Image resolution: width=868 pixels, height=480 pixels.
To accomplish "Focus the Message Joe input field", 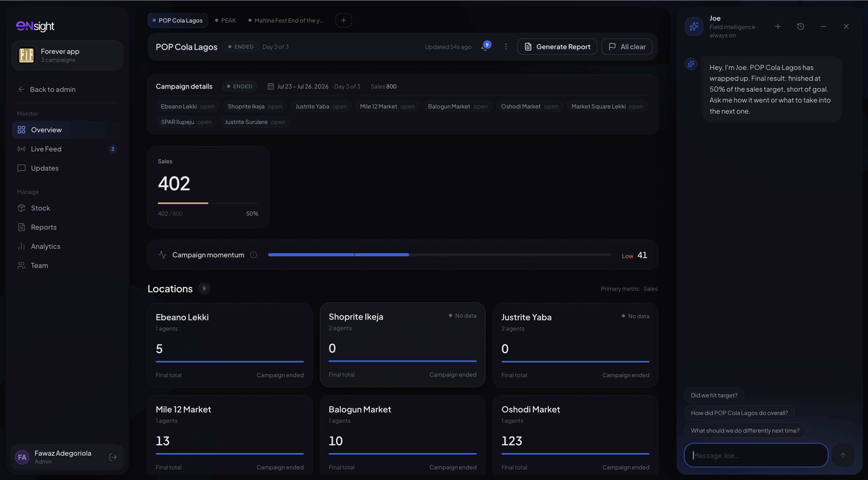I will 756,455.
